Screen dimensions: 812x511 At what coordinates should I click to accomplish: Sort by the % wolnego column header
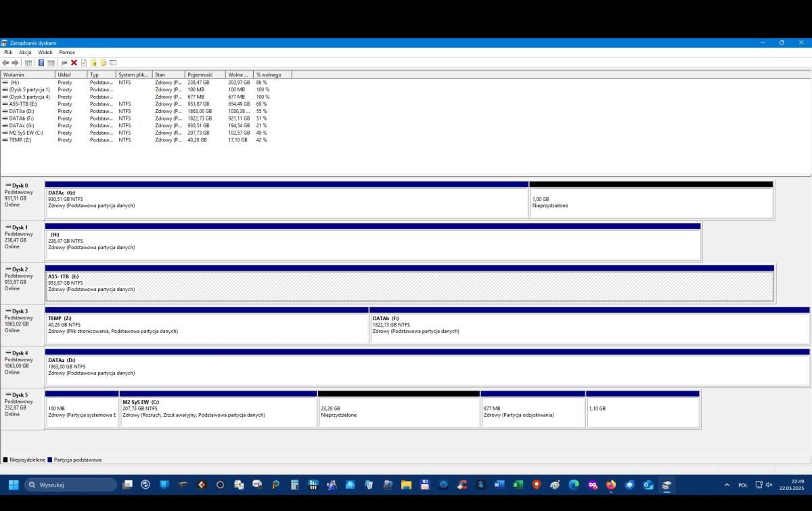point(273,74)
